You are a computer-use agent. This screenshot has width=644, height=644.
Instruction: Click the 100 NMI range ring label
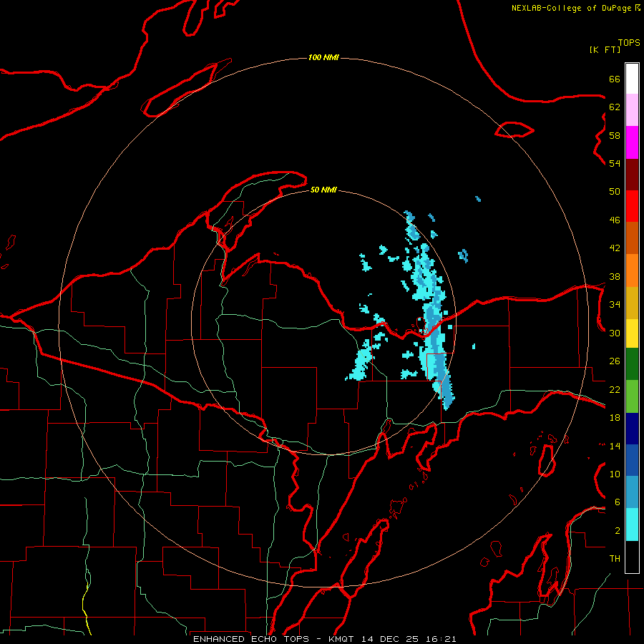tap(323, 57)
